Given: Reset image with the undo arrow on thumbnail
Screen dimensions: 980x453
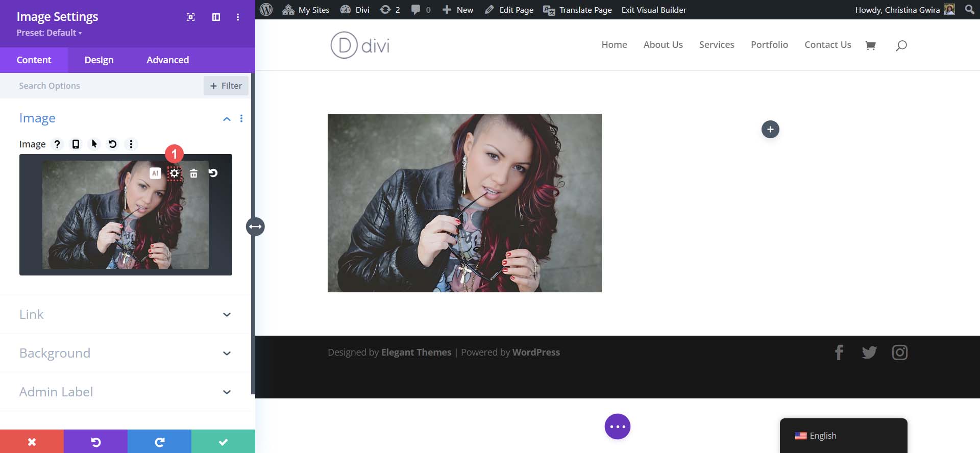Looking at the screenshot, I should tap(213, 173).
